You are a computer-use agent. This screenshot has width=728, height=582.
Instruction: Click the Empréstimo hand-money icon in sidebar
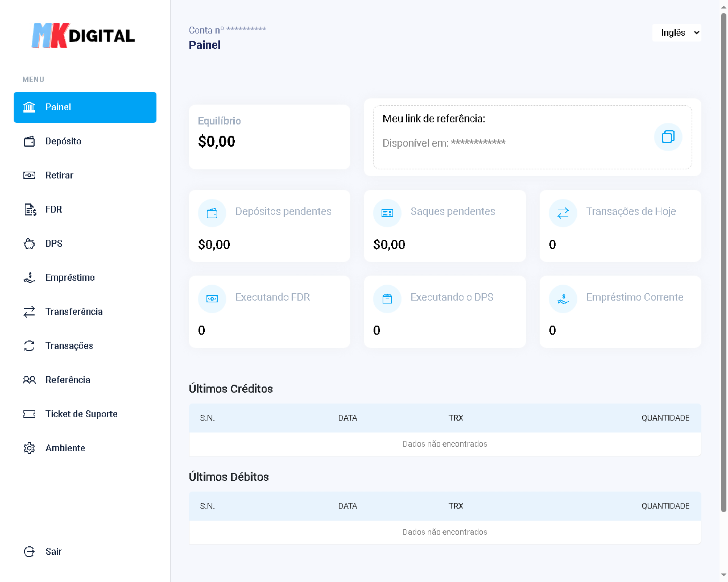tap(29, 278)
